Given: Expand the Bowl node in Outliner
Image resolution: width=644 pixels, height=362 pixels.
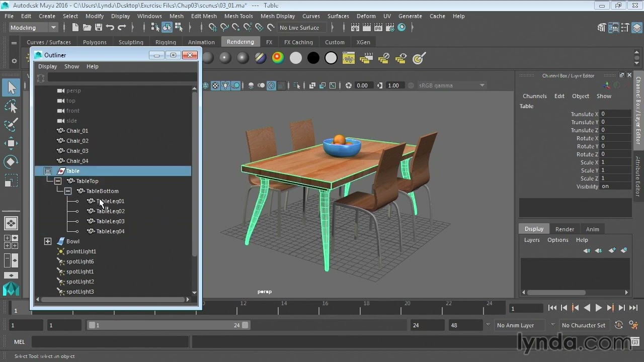Looking at the screenshot, I should (48, 241).
